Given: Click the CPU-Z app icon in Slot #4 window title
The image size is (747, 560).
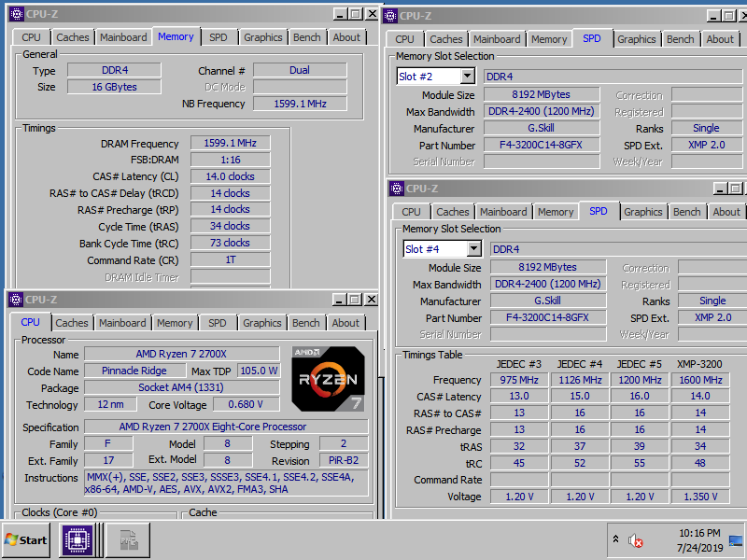Looking at the screenshot, I should click(x=397, y=189).
